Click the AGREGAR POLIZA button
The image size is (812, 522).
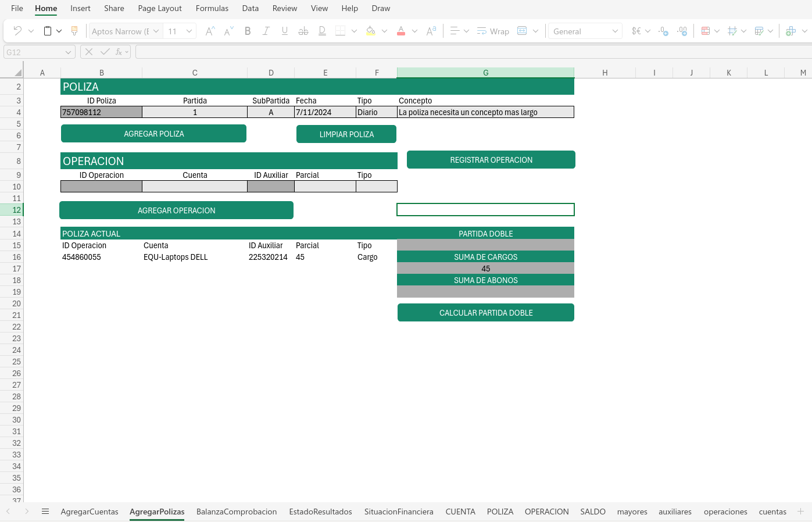tap(153, 134)
